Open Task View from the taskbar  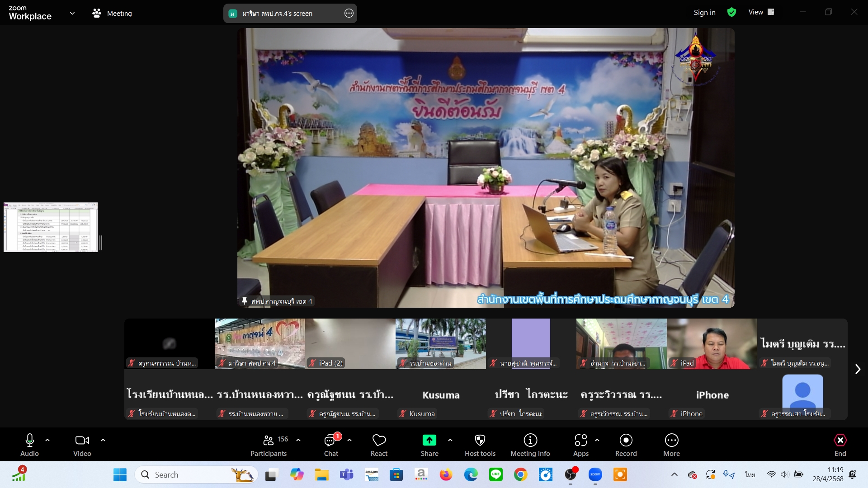click(x=271, y=475)
